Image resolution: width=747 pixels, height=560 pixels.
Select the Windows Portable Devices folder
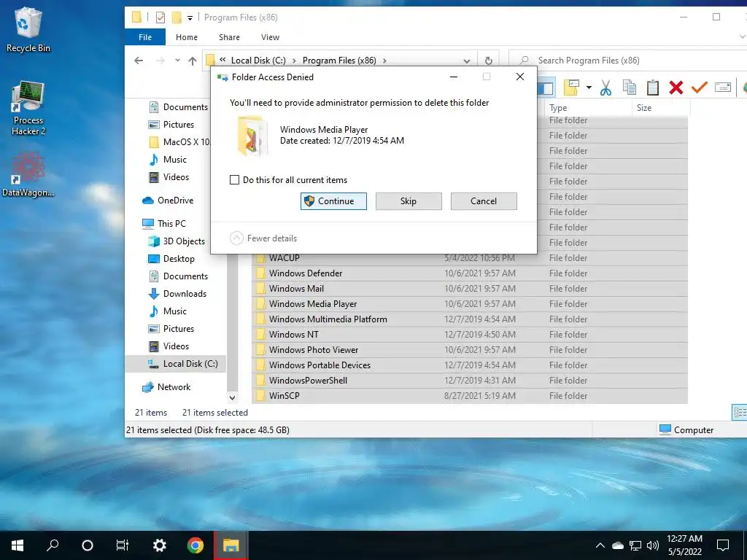[x=469, y=365]
